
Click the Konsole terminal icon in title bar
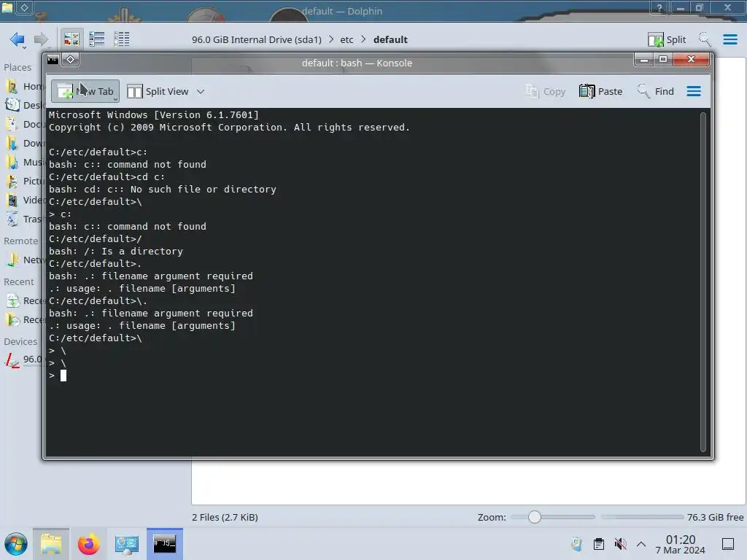[53, 60]
